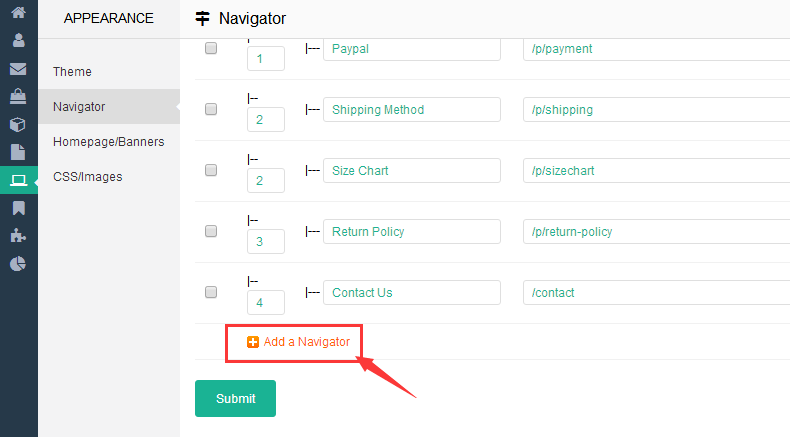The width and height of the screenshot is (790, 437).
Task: Open the Theme menu item
Action: [x=72, y=71]
